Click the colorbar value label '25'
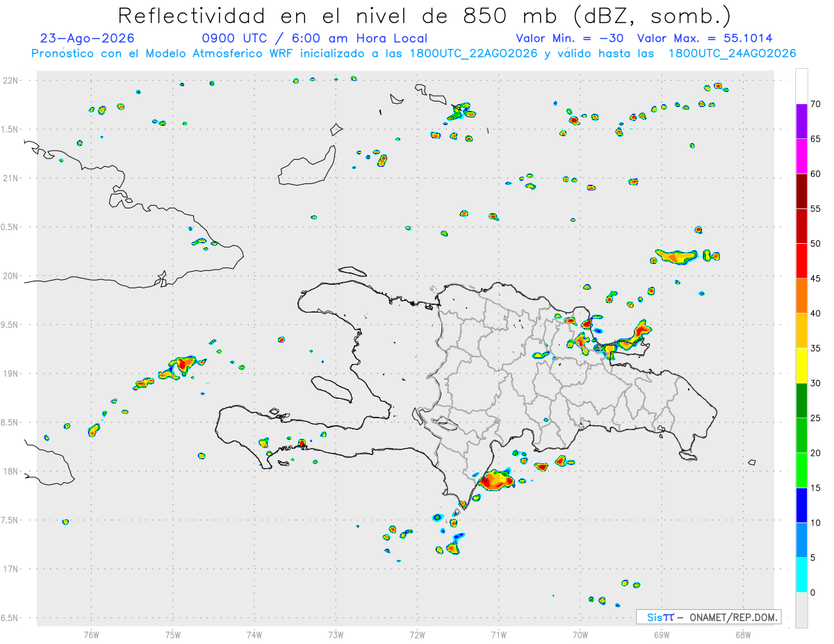Screen dimensions: 834x644 [816, 418]
